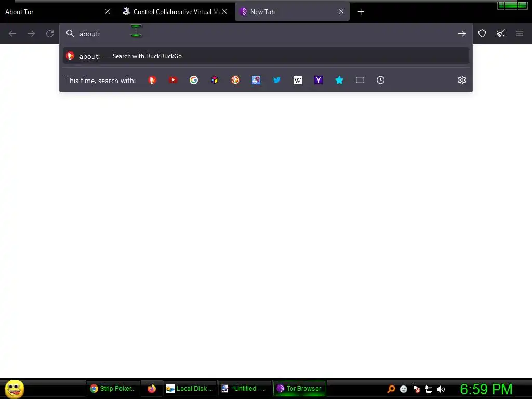Close the New Tab tab
Viewport: 532px width, 399px height.
tap(341, 11)
